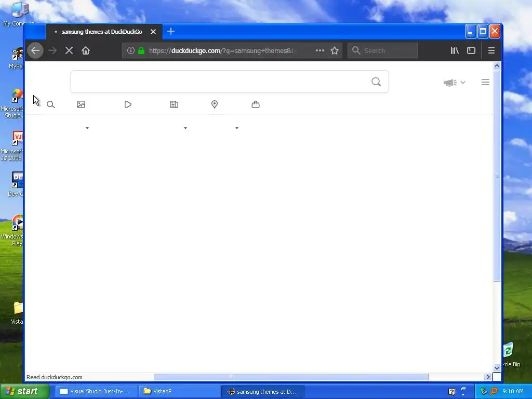Open a new browser tab

(x=170, y=32)
